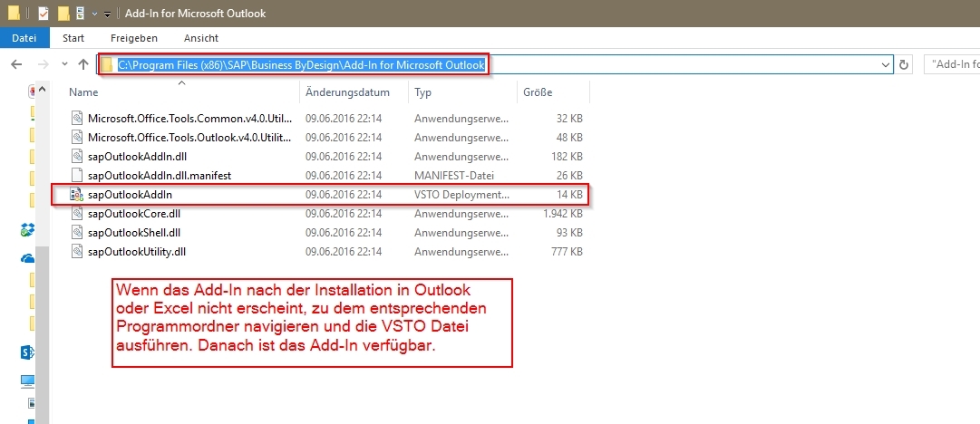The image size is (980, 424).
Task: Click This PC icon in sidebar
Action: point(27,381)
